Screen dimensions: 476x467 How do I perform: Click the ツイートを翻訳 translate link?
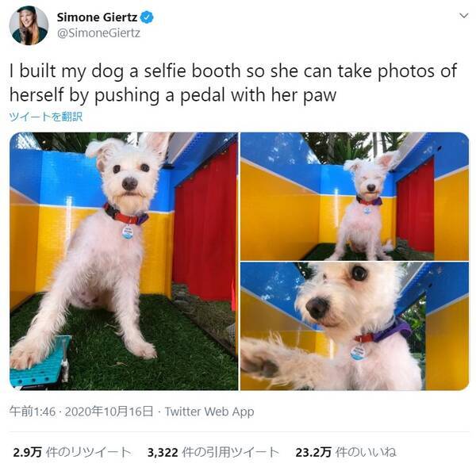tap(46, 117)
